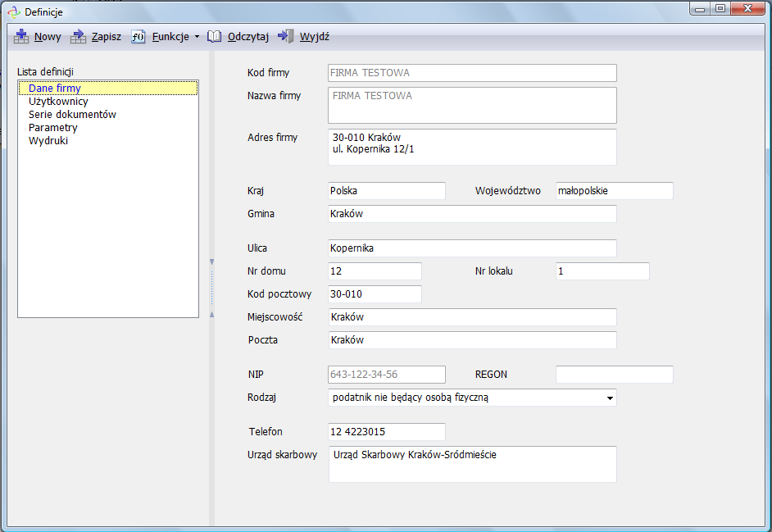The width and height of the screenshot is (772, 532).
Task: Focus the Gmina input field
Action: 472,214
